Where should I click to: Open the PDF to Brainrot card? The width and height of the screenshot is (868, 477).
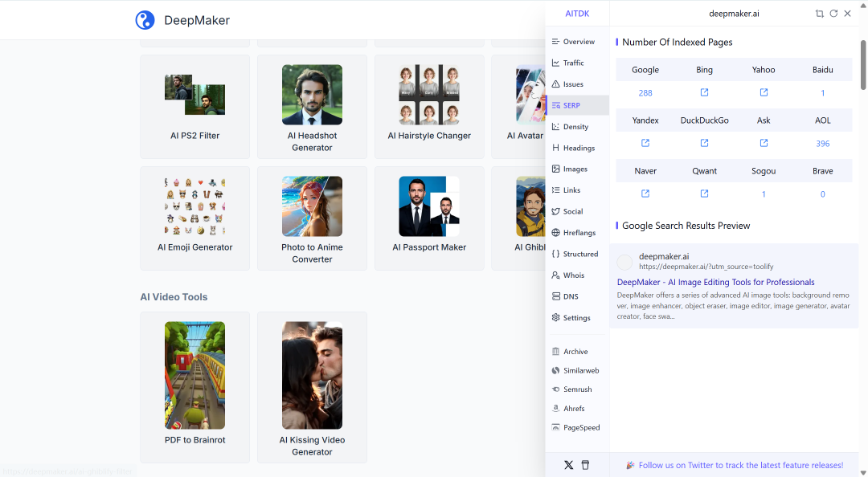[x=194, y=387]
